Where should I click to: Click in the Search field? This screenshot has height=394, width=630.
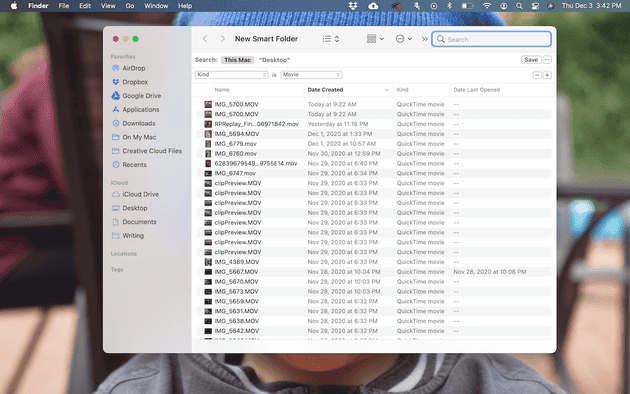(x=491, y=39)
